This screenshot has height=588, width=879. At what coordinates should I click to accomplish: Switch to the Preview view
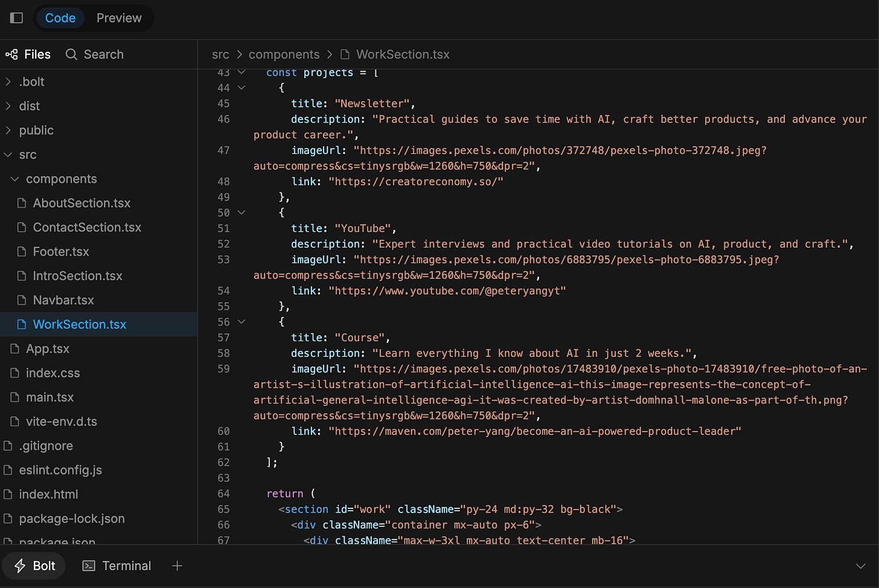tap(119, 18)
